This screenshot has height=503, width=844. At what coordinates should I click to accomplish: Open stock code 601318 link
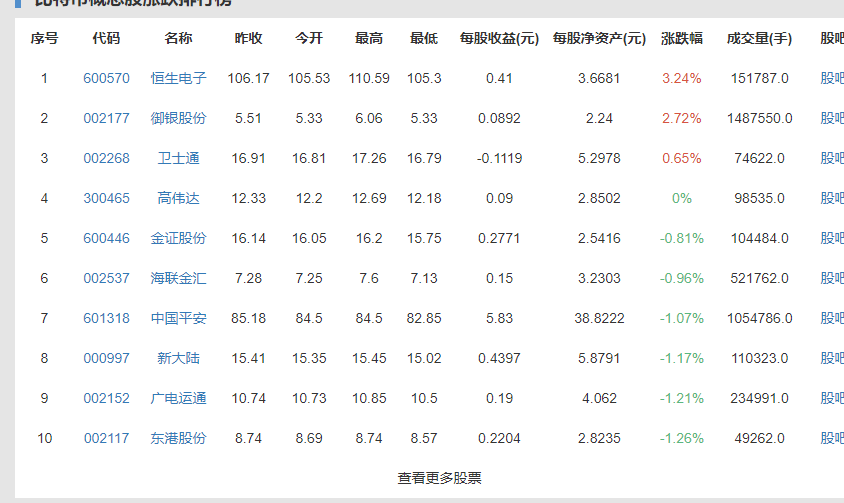106,318
